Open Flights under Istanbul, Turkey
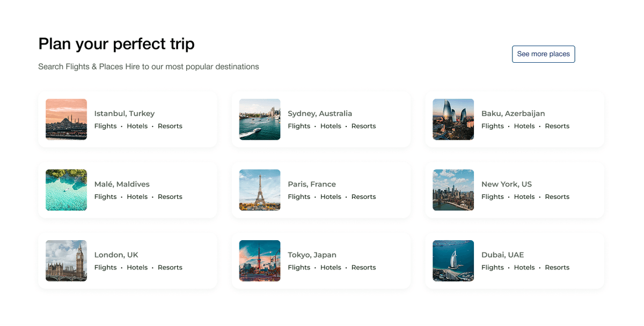The height and width of the screenshot is (326, 644). 105,127
